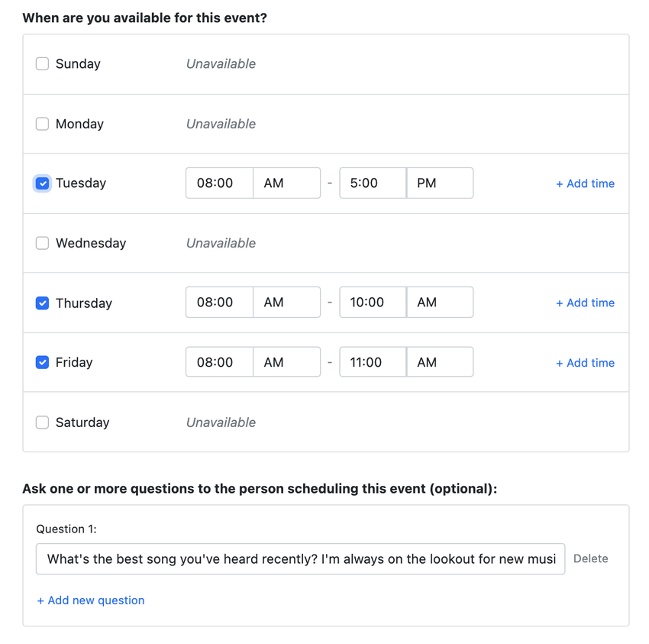Enable the Saturday checkbox
The height and width of the screenshot is (644, 649).
pyautogui.click(x=42, y=422)
